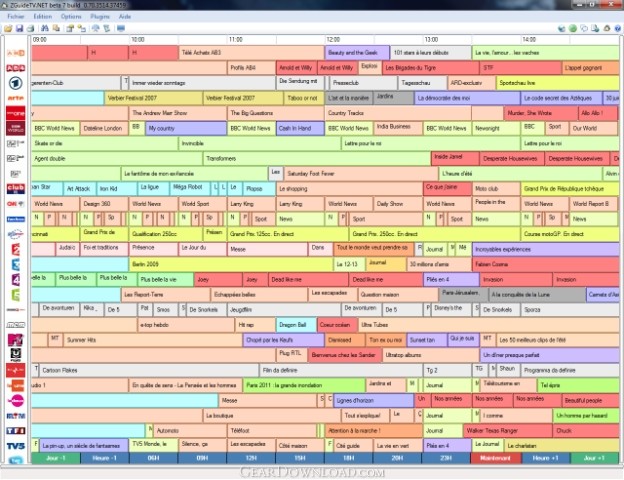Select the France 5 channel logo

(16, 295)
